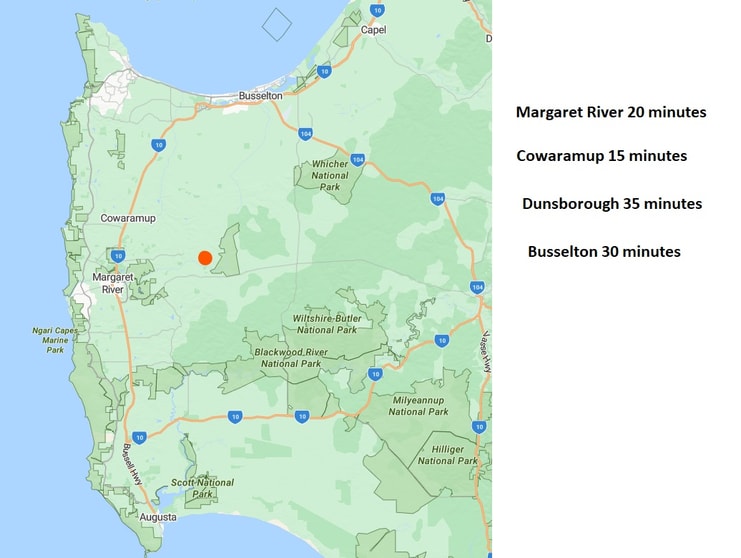Select the route 104 shield beside Whicher National Park
The image size is (741, 558).
coord(358,160)
